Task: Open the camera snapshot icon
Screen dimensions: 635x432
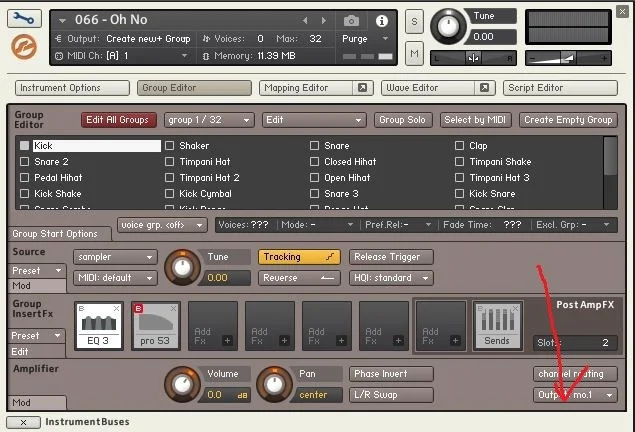Action: [x=351, y=21]
